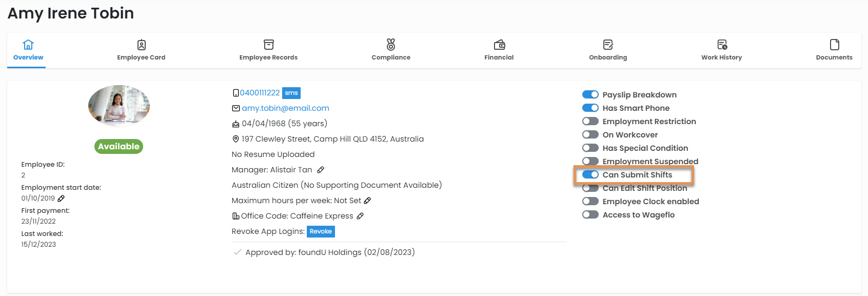Turn on Employment Restriction toggle
This screenshot has width=868, height=296.
[590, 121]
